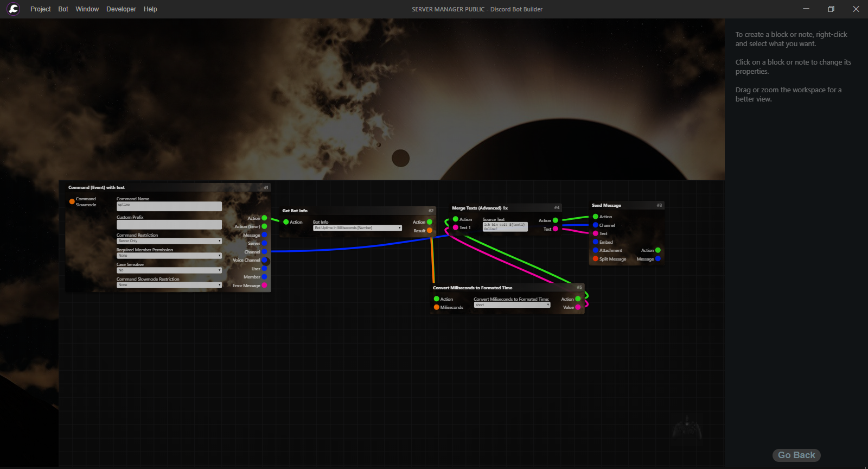868x469 pixels.
Task: Open the Command Restriction dropdown
Action: click(169, 241)
